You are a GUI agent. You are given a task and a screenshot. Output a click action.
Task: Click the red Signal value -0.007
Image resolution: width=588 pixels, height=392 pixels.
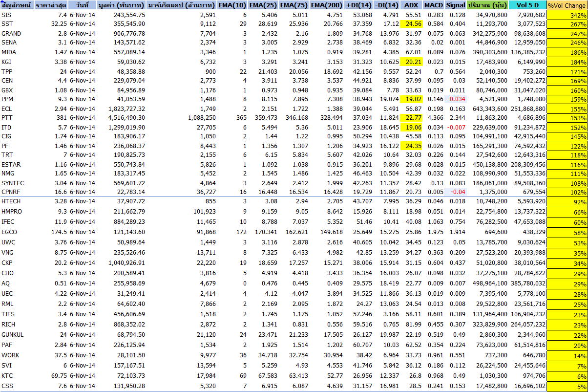(x=456, y=127)
